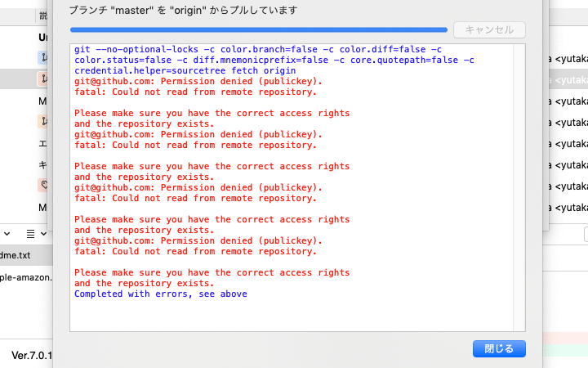The image size is (588, 368).
Task: Select the highlighted yutaka author row
Action: click(x=571, y=79)
